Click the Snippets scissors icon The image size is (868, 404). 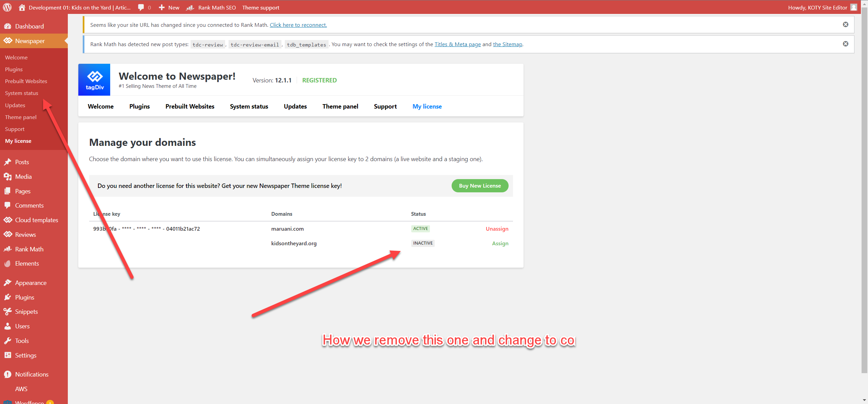coord(8,311)
